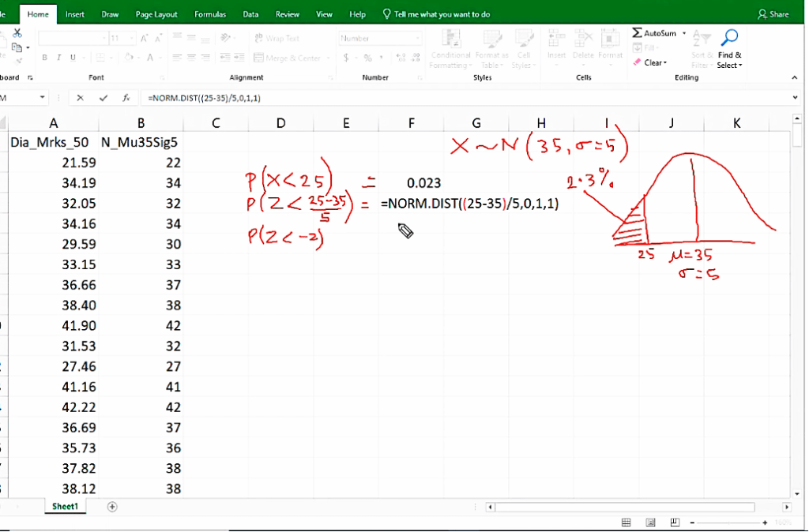The width and height of the screenshot is (809, 532).
Task: Click the Cut scissors icon
Action: point(17,33)
